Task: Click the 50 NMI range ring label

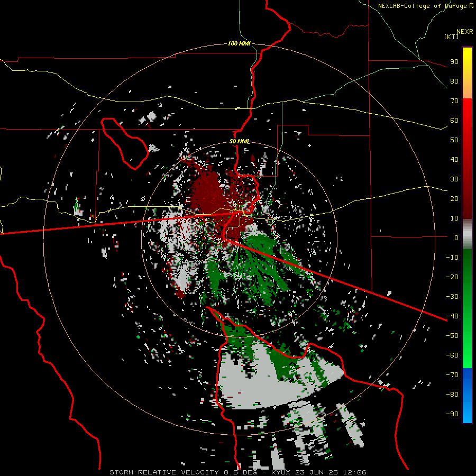Action: [x=240, y=141]
